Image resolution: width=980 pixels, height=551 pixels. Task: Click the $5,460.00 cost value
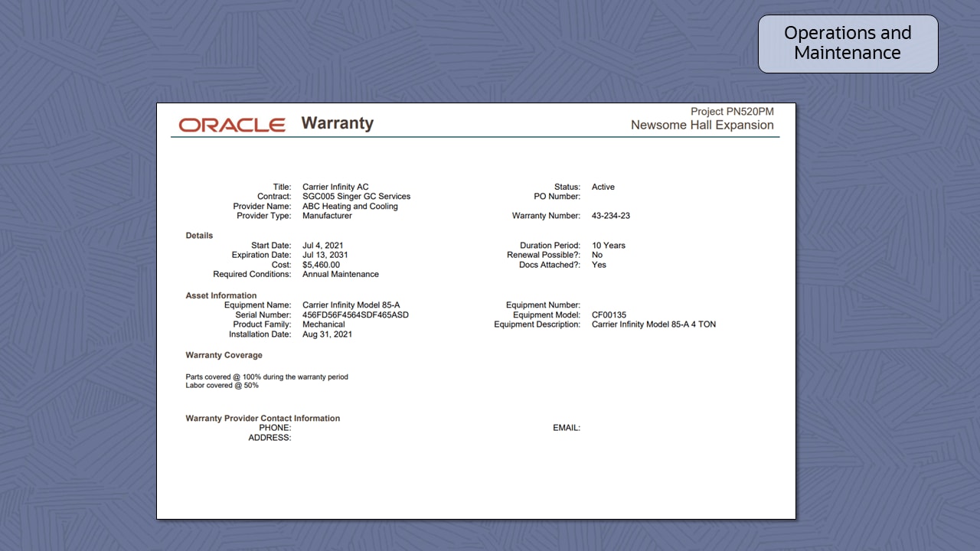(321, 264)
